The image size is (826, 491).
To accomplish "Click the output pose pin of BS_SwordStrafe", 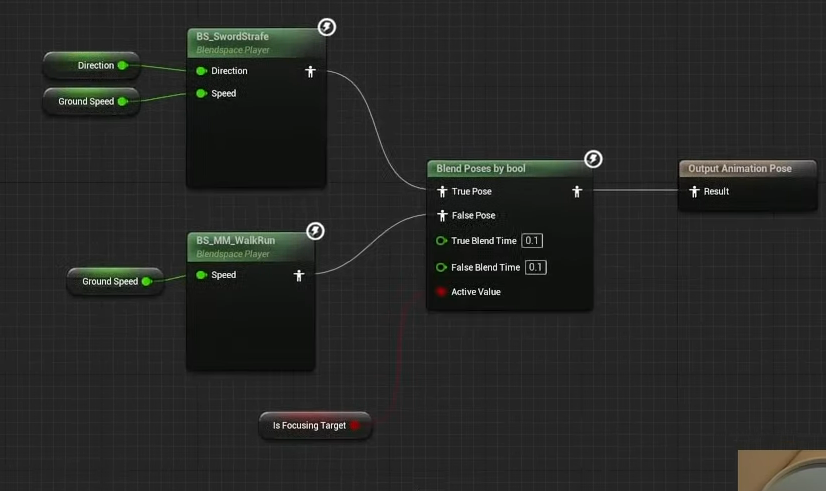I will 310,71.
